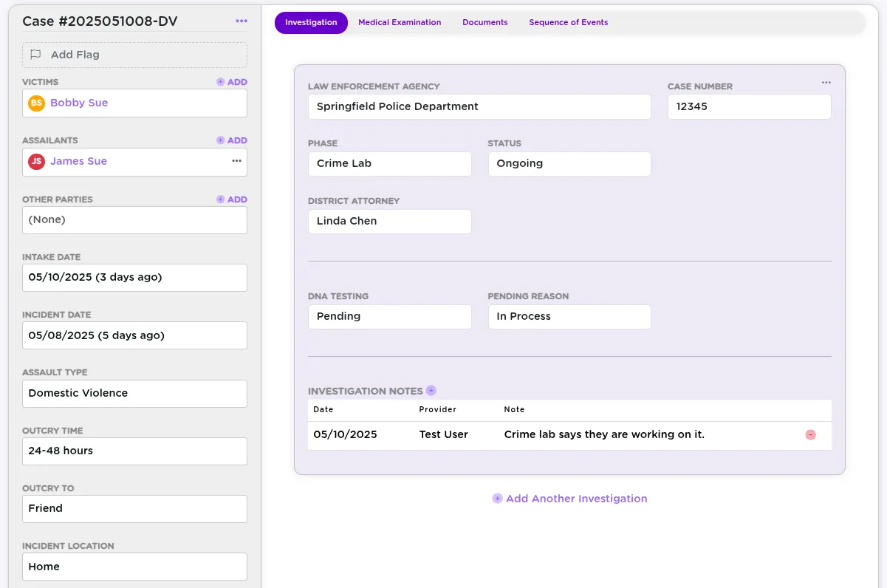Viewport: 887px width, 588px height.
Task: Remove the crime lab note with the minus icon
Action: click(810, 435)
